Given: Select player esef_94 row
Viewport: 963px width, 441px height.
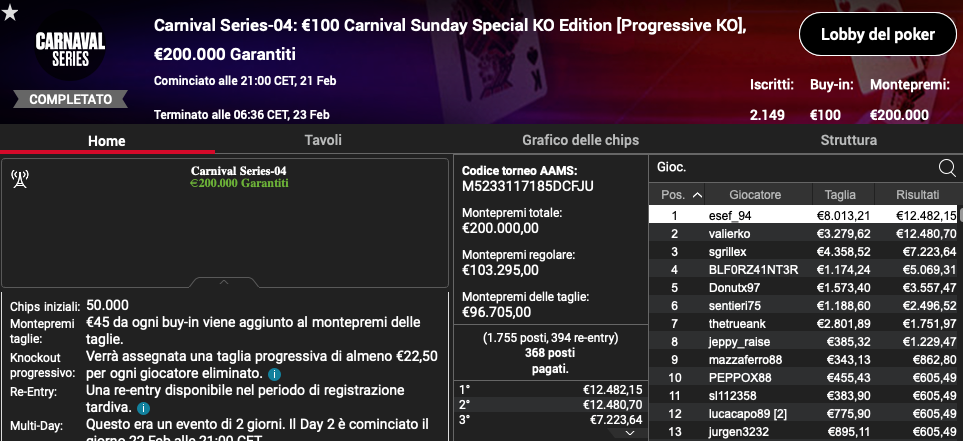Looking at the screenshot, I should (803, 216).
